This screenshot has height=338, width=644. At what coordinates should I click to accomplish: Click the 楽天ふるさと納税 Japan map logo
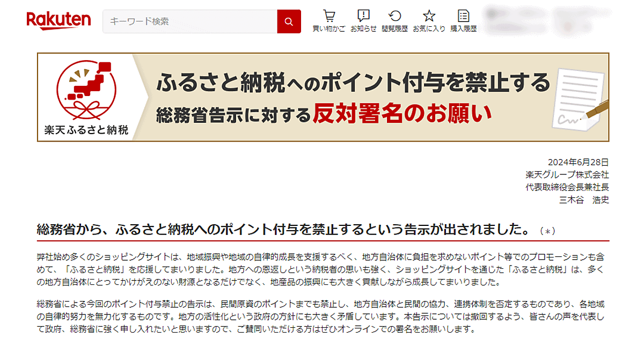click(x=86, y=97)
